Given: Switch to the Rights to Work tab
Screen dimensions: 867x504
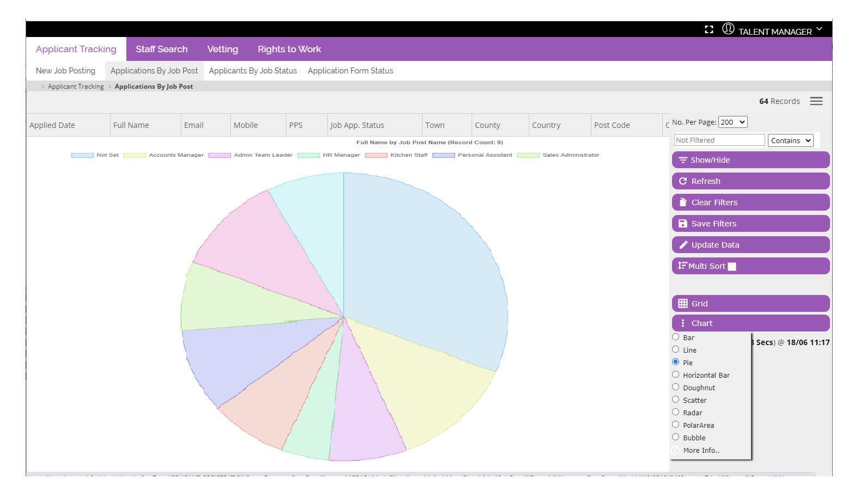Looking at the screenshot, I should 289,49.
